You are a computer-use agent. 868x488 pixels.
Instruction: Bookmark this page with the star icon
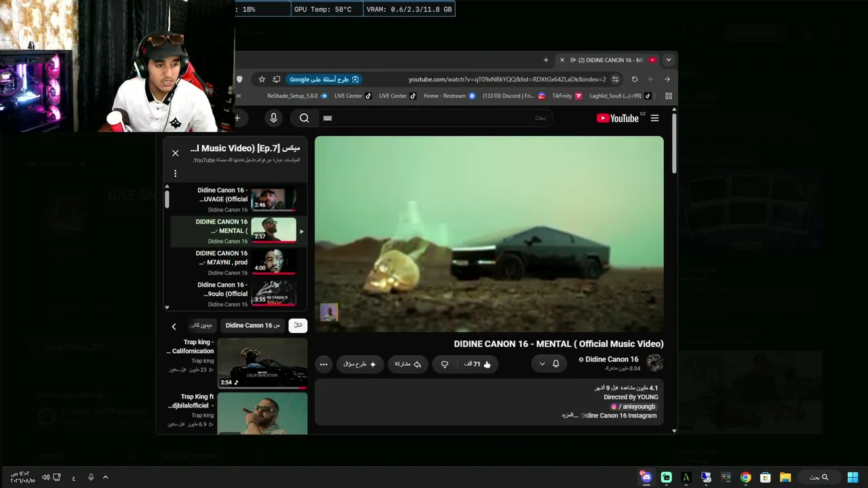click(x=262, y=79)
